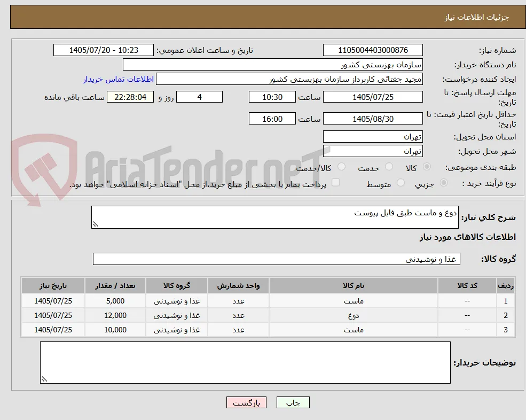Click the announcement date field 1405/07/20 - 10:23

click(x=103, y=50)
